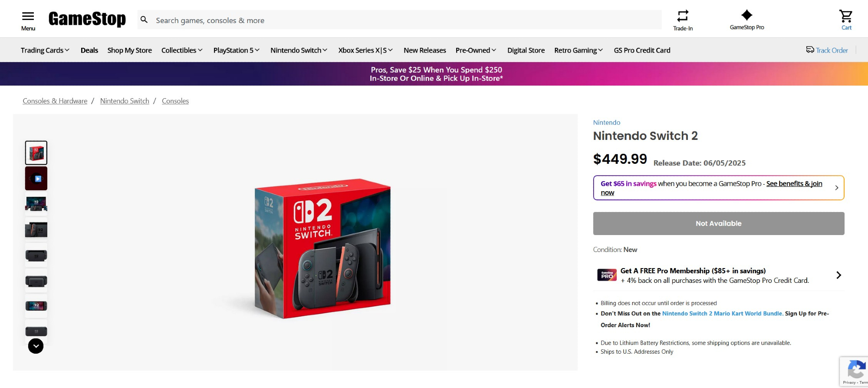Expand the Retro Gaming dropdown
Screen dimensions: 868x388
(x=579, y=50)
